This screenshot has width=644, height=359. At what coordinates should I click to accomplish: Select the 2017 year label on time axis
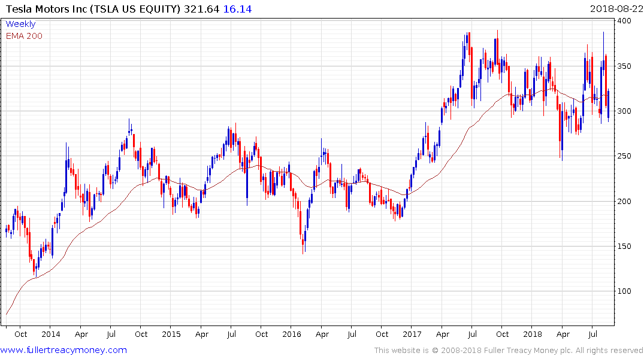[x=412, y=334]
